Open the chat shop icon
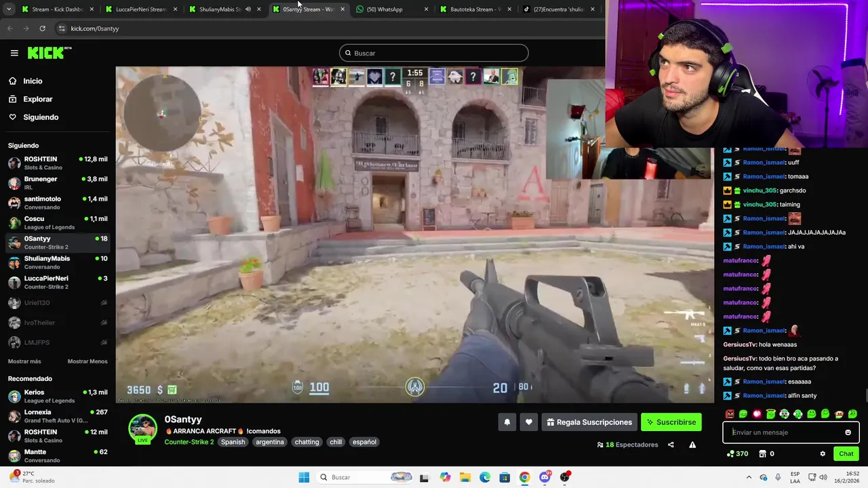The image size is (868, 488). pos(762,453)
